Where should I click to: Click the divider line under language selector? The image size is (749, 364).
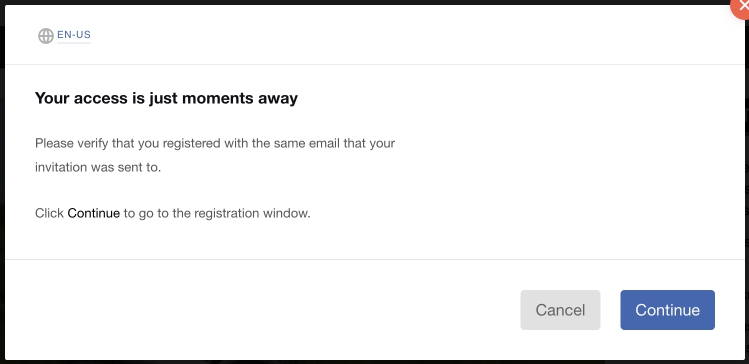tap(374, 64)
